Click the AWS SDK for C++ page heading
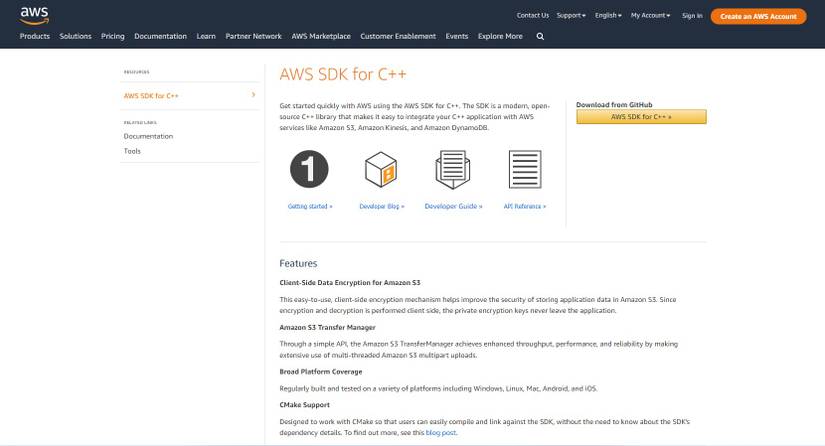 coord(343,74)
